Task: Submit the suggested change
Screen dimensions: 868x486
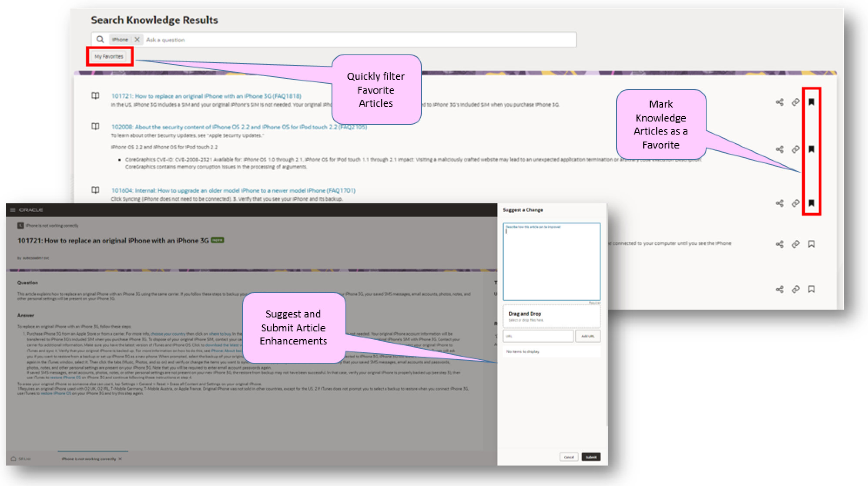Action: 591,457
